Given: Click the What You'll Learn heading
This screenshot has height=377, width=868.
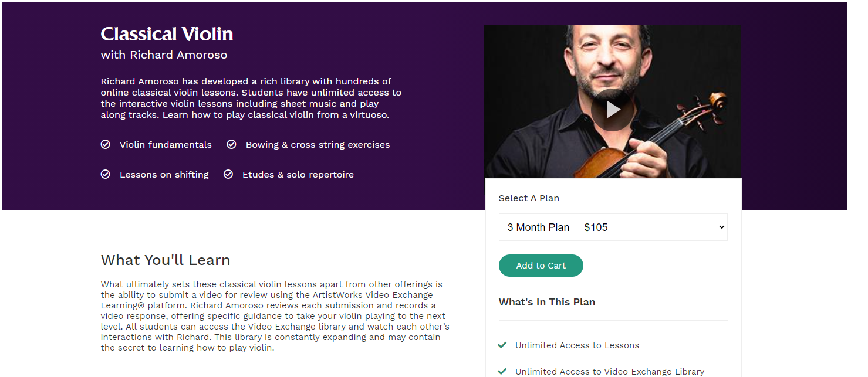Looking at the screenshot, I should (166, 260).
